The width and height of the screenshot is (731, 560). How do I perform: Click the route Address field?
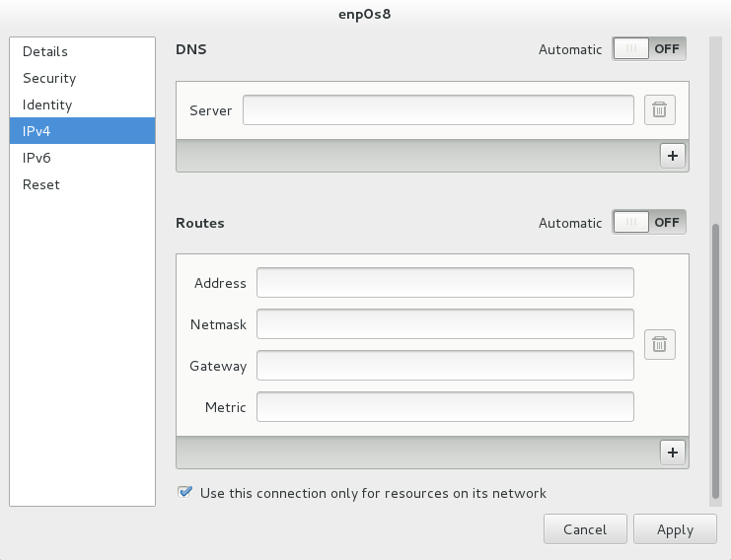[x=445, y=282]
